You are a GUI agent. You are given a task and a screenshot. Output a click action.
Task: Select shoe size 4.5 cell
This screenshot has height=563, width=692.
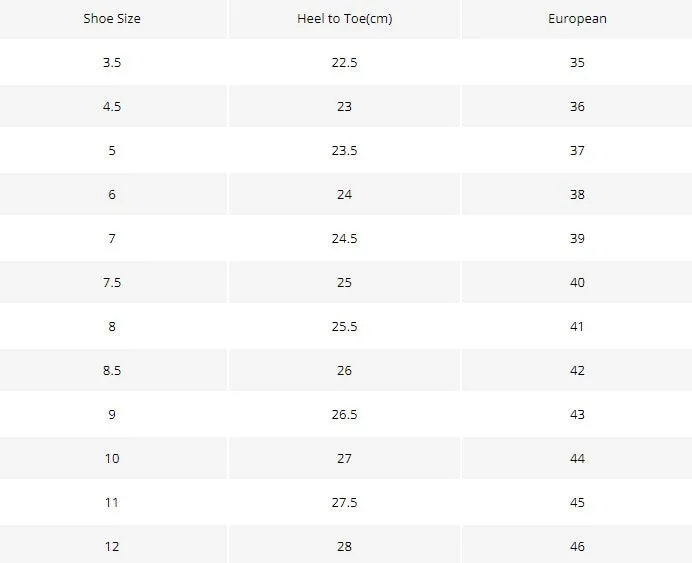coord(113,106)
